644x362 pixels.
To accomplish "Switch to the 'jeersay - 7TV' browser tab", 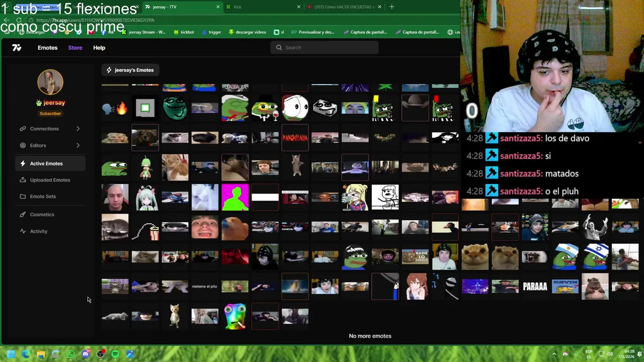I will click(x=183, y=7).
